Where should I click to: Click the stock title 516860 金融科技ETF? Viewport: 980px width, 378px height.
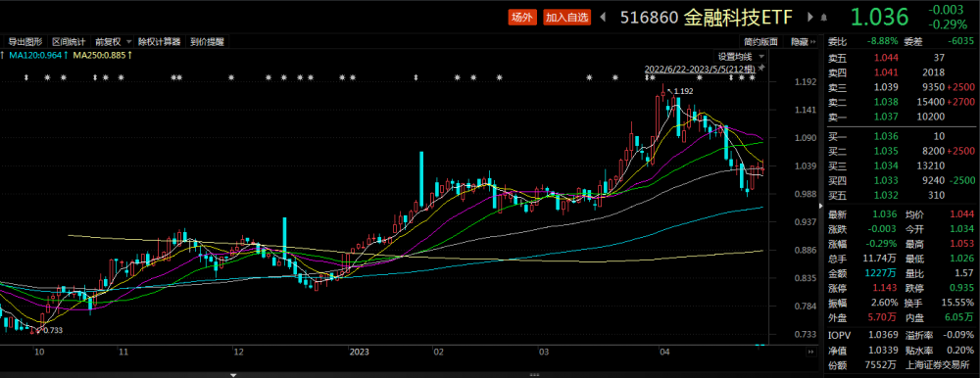[706, 18]
